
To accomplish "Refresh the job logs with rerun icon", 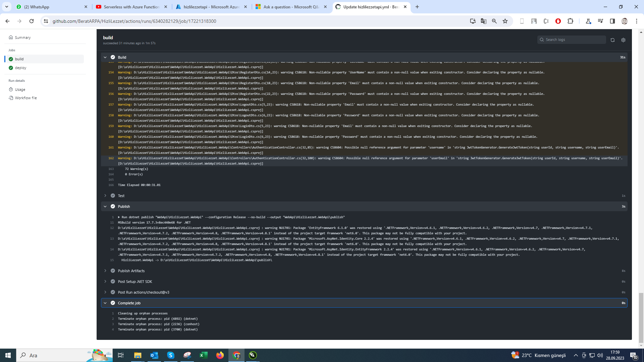I will coord(612,40).
